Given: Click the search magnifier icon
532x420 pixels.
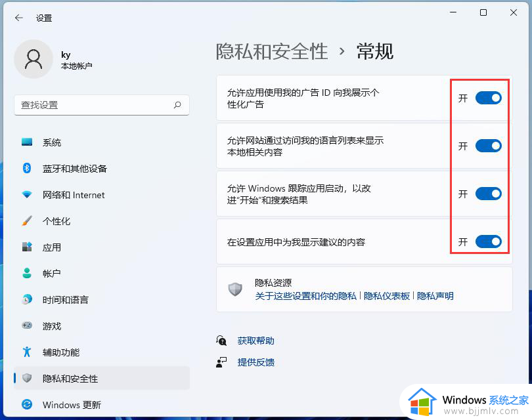Looking at the screenshot, I should [x=177, y=105].
